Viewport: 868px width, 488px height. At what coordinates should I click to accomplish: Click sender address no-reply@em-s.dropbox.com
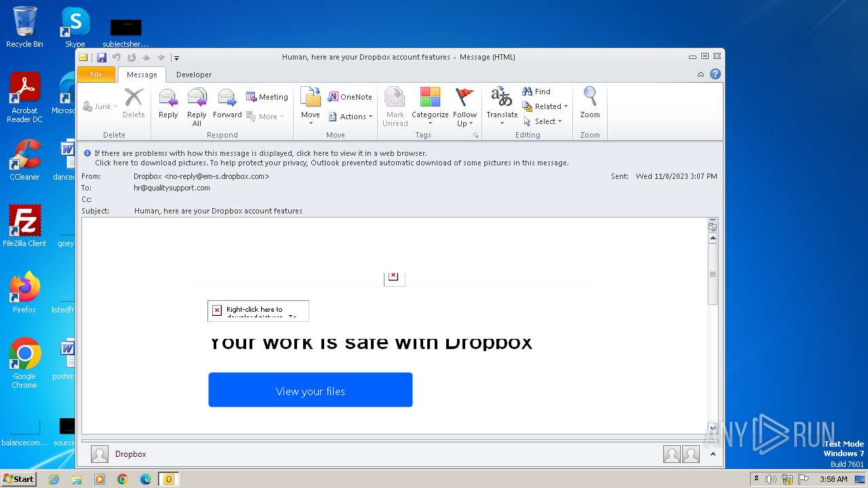click(x=217, y=176)
